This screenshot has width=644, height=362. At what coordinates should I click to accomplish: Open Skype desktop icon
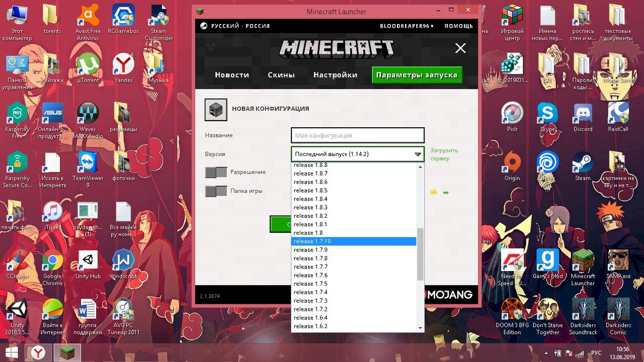547,117
